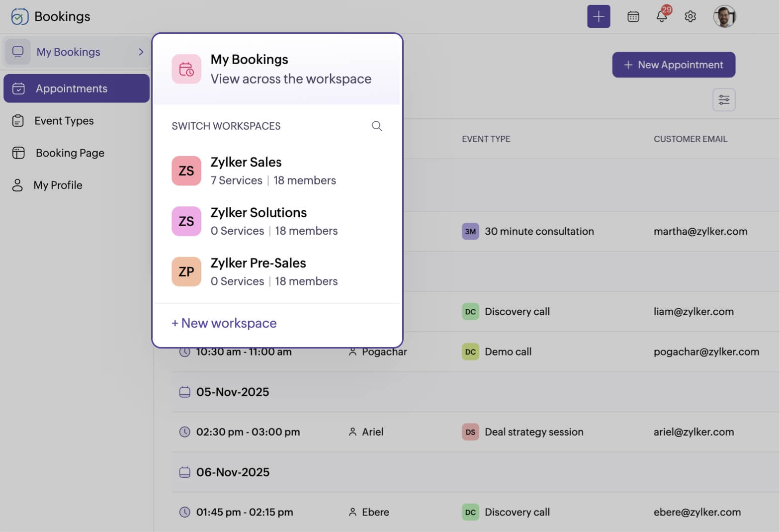Select the Zylker Pre-Sales workspace

259,271
